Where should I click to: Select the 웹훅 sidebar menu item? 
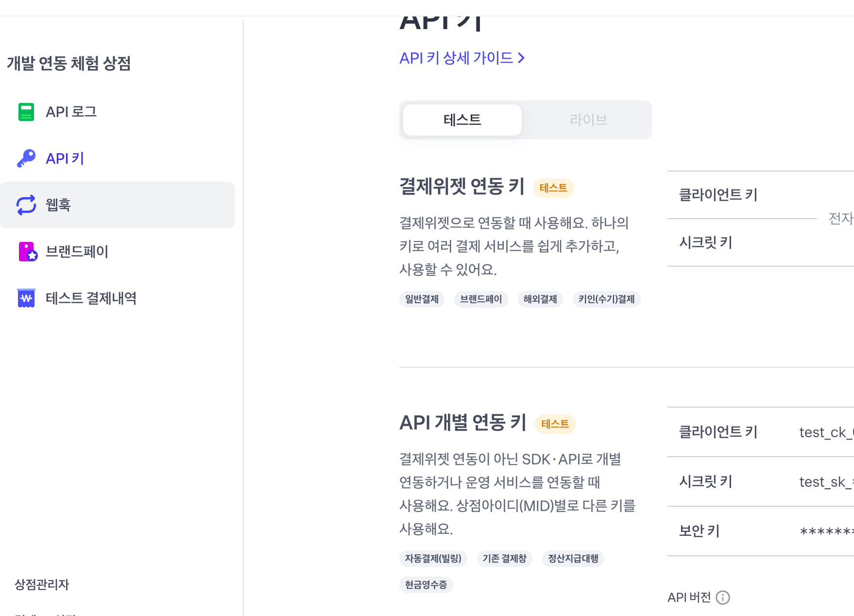(x=118, y=205)
